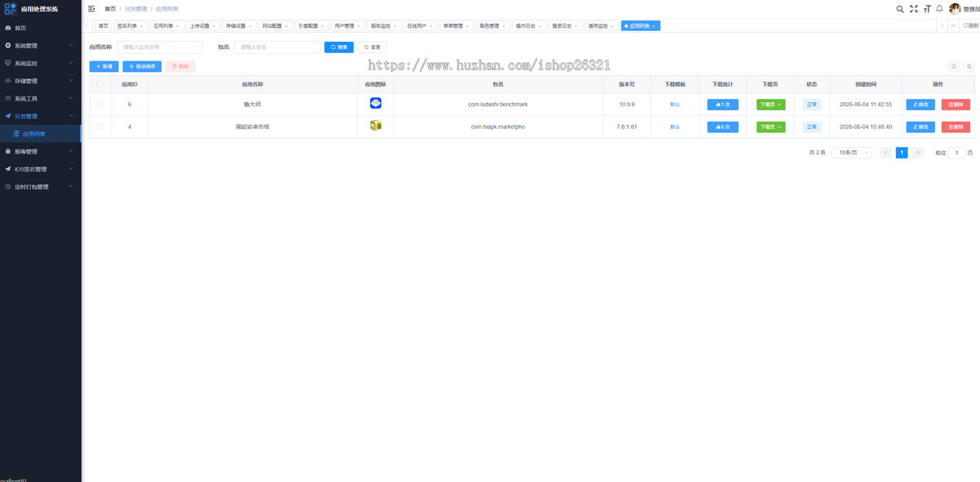Open the notification bell

click(x=939, y=9)
